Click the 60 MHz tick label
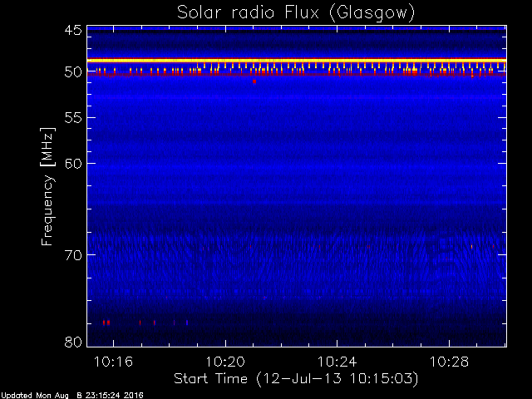The width and height of the screenshot is (532, 399). pyautogui.click(x=73, y=164)
